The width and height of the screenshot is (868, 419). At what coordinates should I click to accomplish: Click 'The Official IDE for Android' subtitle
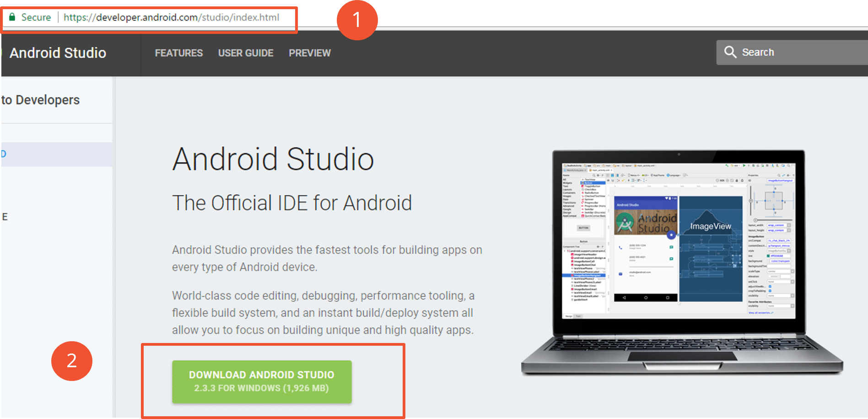tap(292, 203)
